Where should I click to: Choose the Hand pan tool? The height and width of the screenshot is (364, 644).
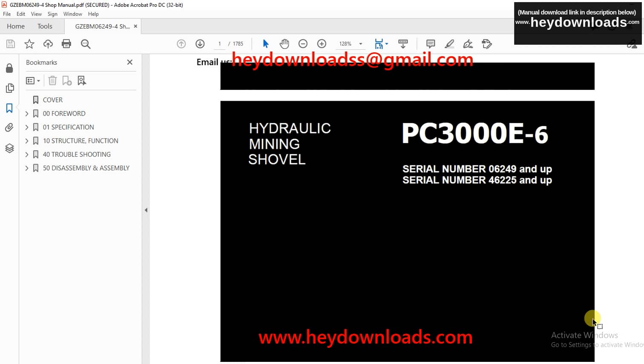tap(284, 44)
